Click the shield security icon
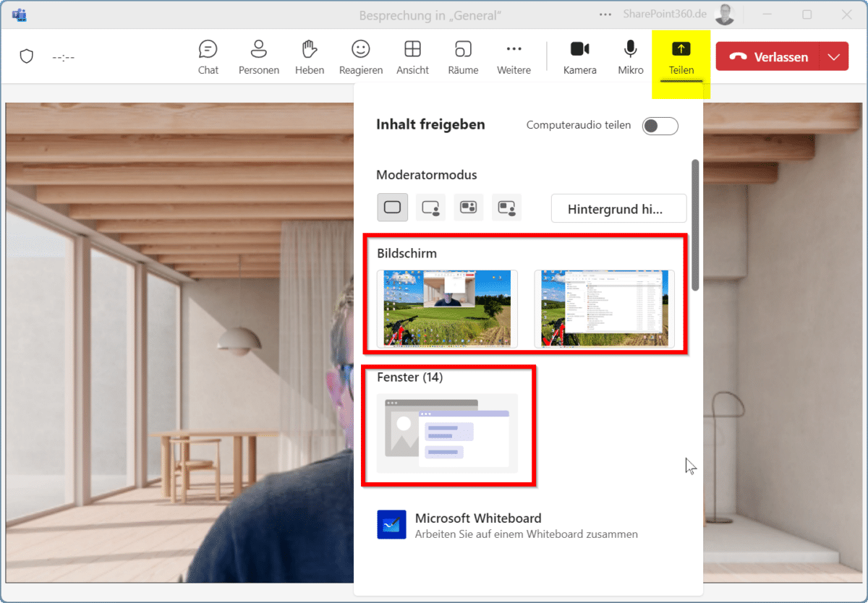 pos(27,56)
